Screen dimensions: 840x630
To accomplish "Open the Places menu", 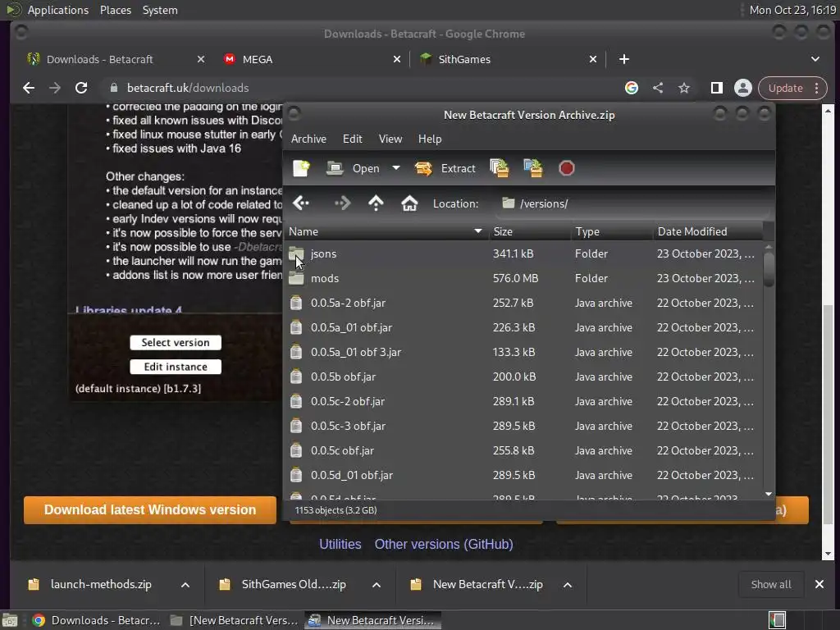I will coord(116,10).
